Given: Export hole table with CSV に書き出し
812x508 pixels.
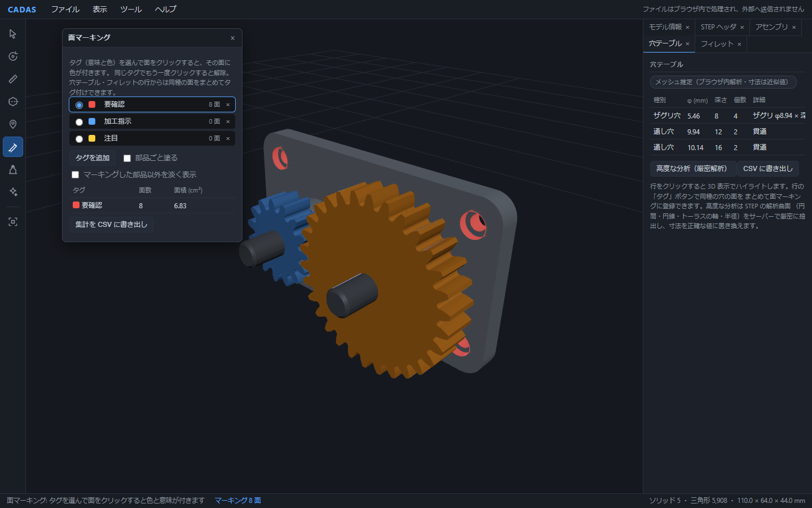Looking at the screenshot, I should pyautogui.click(x=767, y=169).
